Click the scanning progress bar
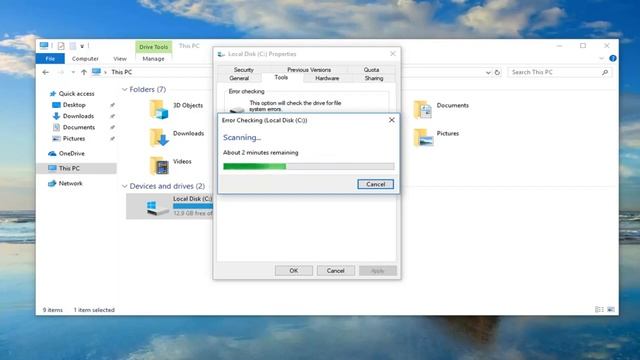 click(x=309, y=166)
